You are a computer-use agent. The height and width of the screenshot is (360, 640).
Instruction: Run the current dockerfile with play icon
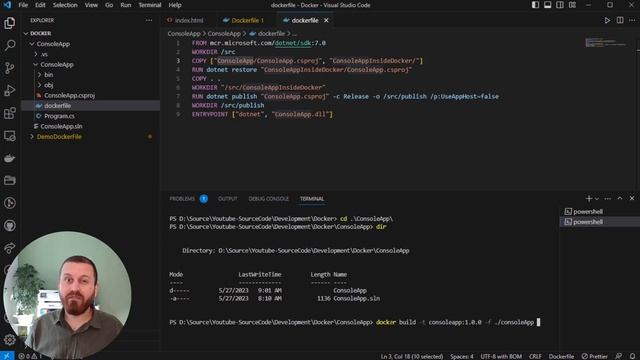tap(607, 20)
